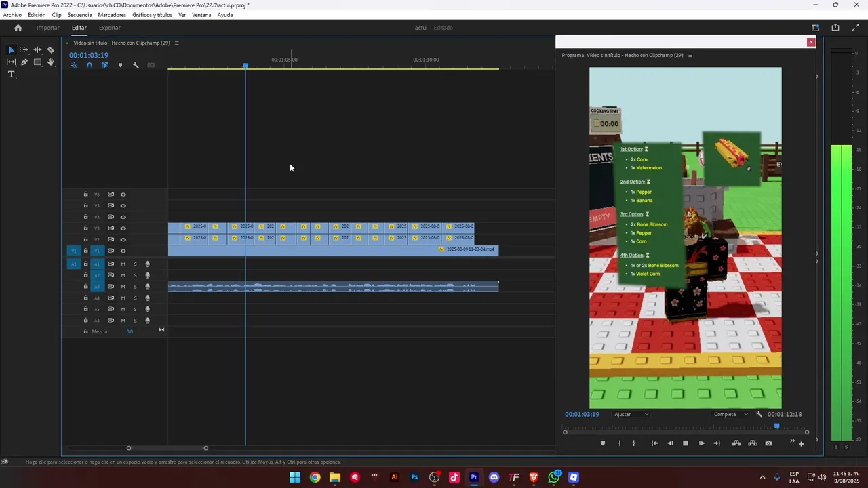Viewport: 868px width, 488px height.
Task: Add marker in the Program monitor
Action: (x=602, y=443)
